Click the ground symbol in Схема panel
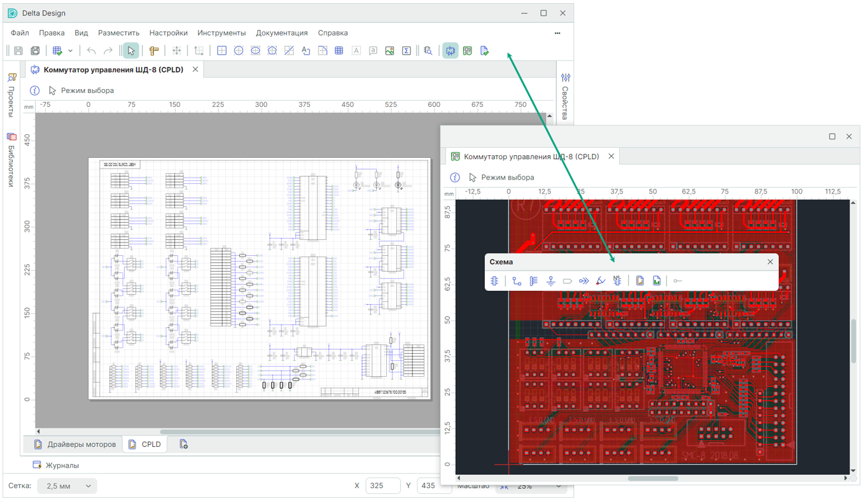The width and height of the screenshot is (868, 499). (550, 281)
